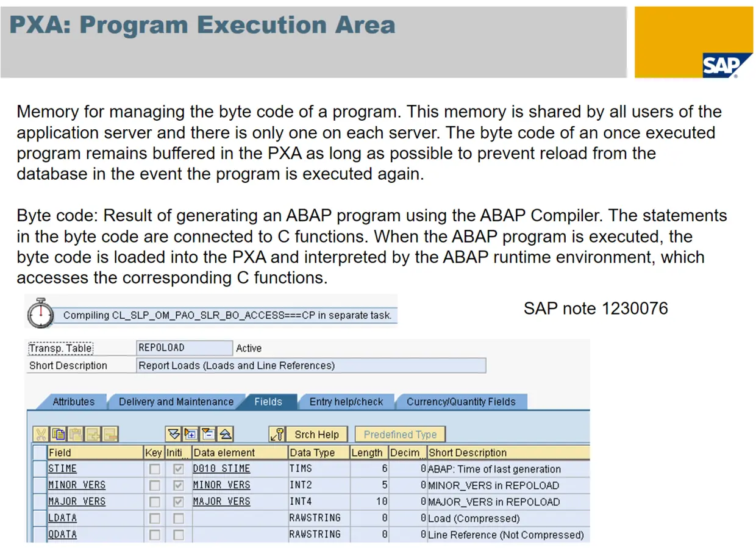Click the INT4 data type cell
Image resolution: width=756 pixels, height=548 pixels.
319,502
